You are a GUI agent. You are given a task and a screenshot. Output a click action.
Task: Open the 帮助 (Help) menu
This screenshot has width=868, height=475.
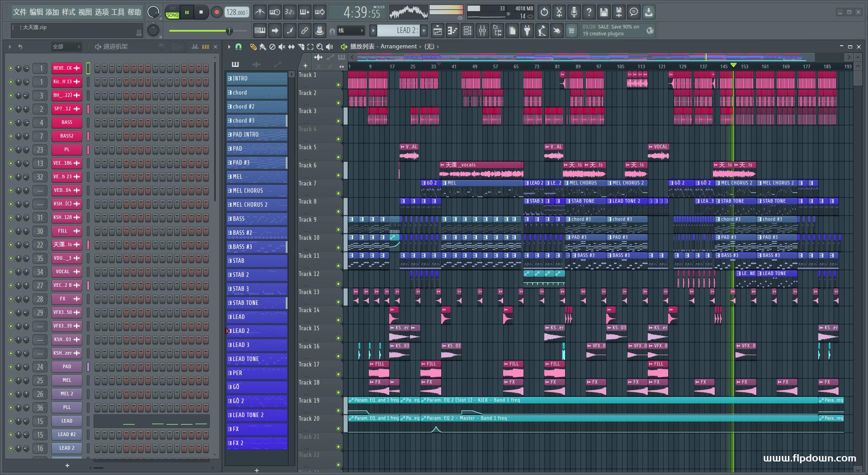point(134,12)
